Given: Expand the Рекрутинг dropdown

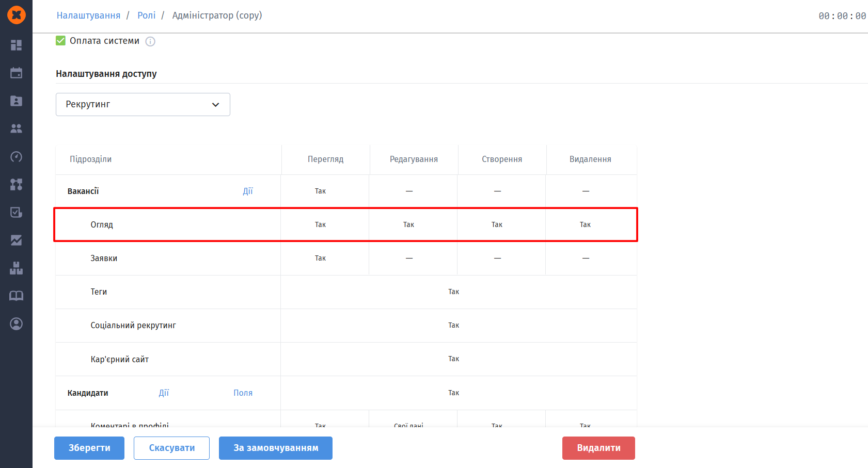Looking at the screenshot, I should pos(143,104).
